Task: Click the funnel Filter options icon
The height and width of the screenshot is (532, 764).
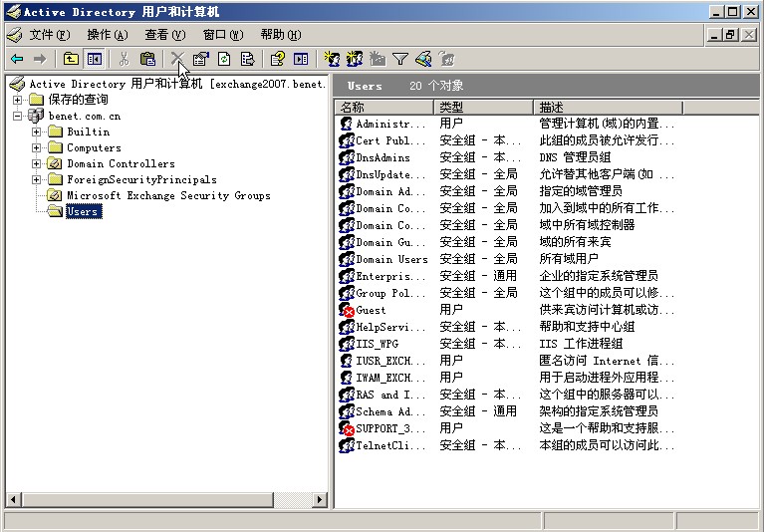Action: coord(400,60)
